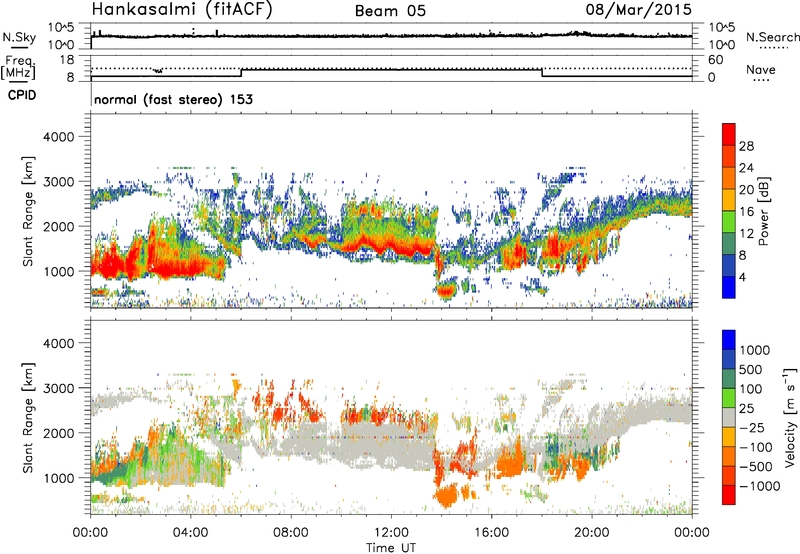Click the date '08/Mar/2015'
Screen dimensions: 800x554
(638, 9)
